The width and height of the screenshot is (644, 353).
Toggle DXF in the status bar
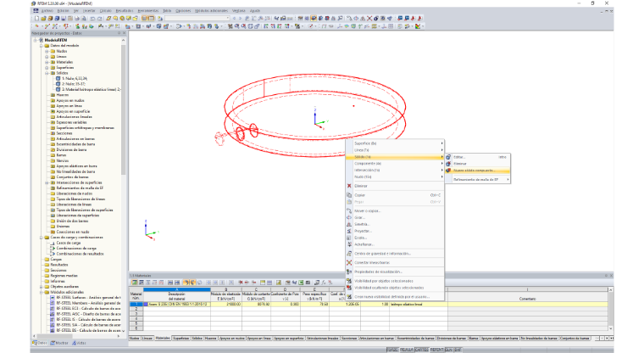pyautogui.click(x=458, y=350)
